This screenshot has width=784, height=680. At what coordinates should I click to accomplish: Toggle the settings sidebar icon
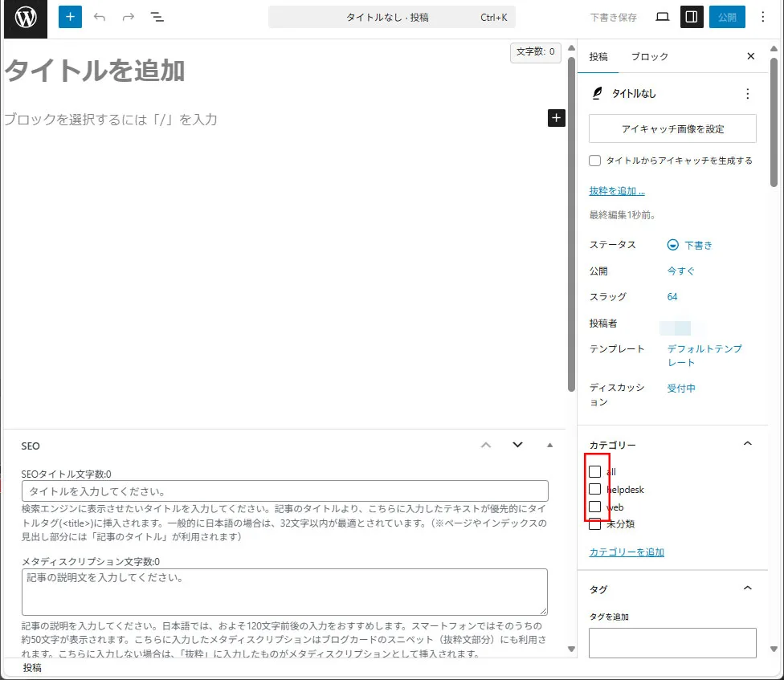692,17
